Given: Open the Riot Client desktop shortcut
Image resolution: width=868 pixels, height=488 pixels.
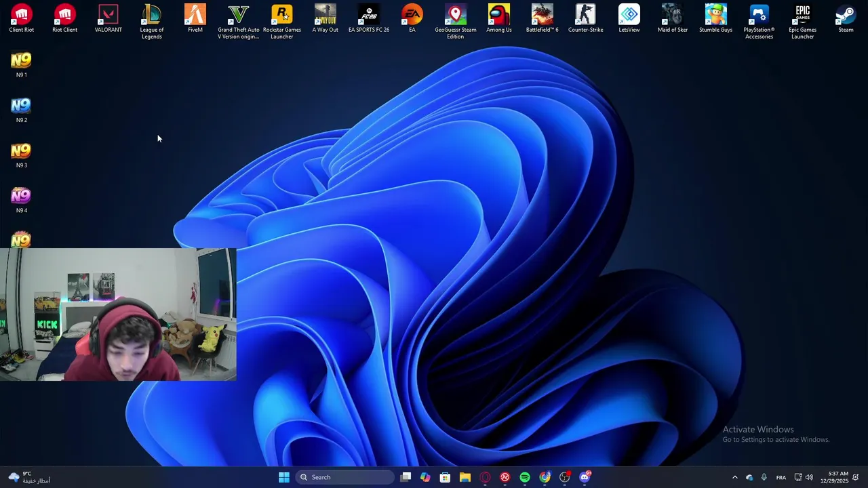Looking at the screenshot, I should (64, 19).
